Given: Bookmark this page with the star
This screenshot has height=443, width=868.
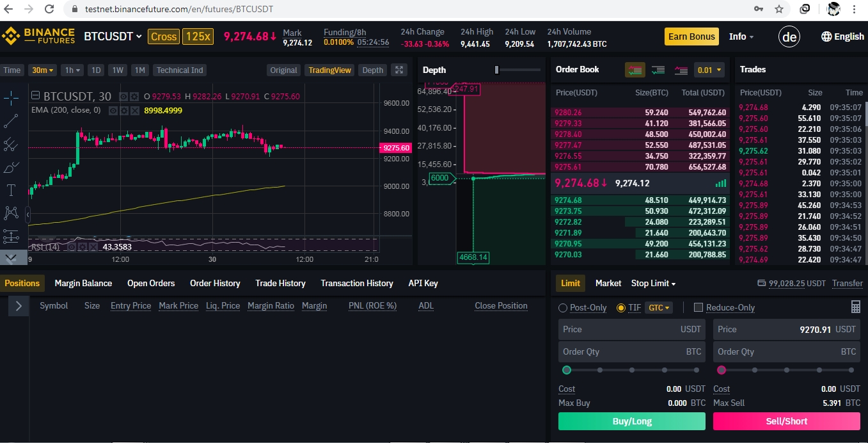Looking at the screenshot, I should [x=778, y=9].
